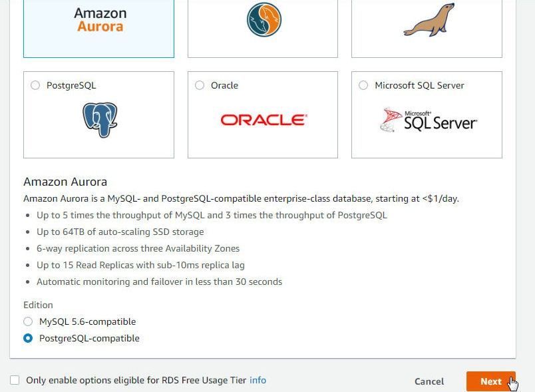Click the PostgreSQL engine label text

[x=71, y=85]
